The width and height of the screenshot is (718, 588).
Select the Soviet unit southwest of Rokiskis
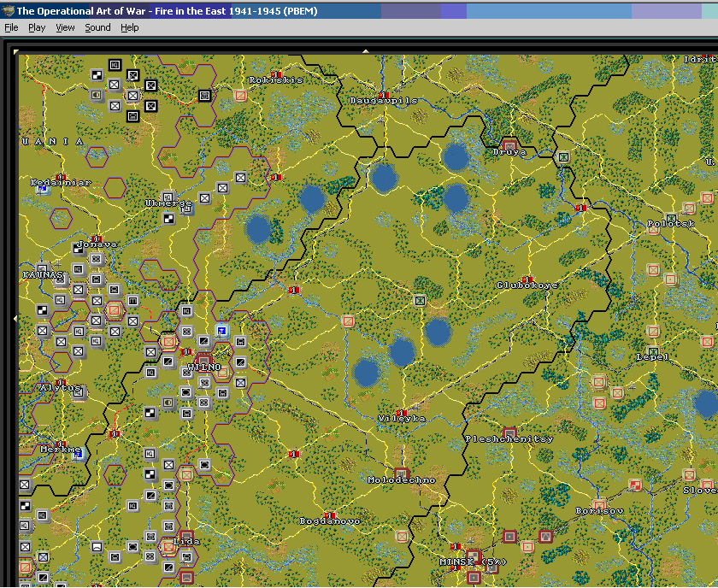pos(240,96)
